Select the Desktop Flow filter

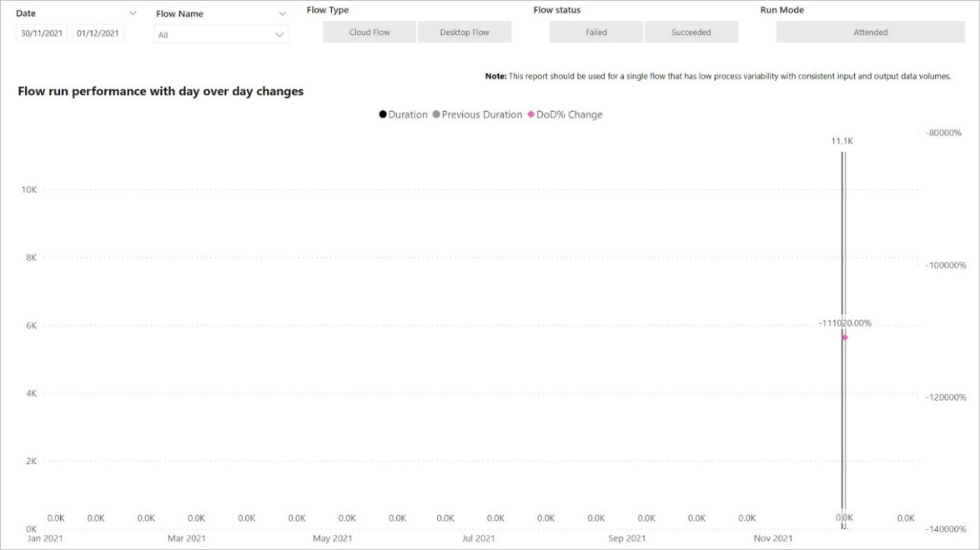coord(465,32)
